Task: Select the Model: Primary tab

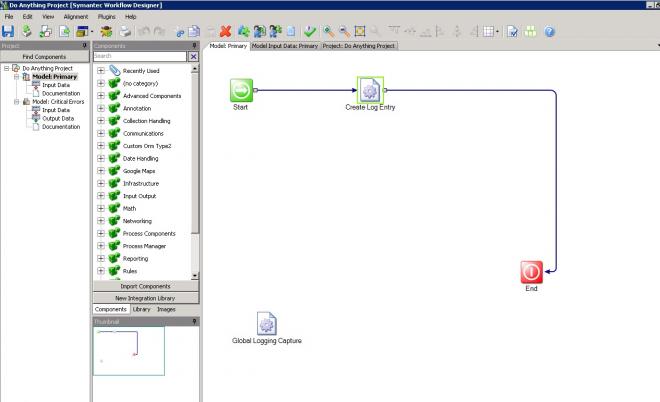Action: pyautogui.click(x=228, y=46)
